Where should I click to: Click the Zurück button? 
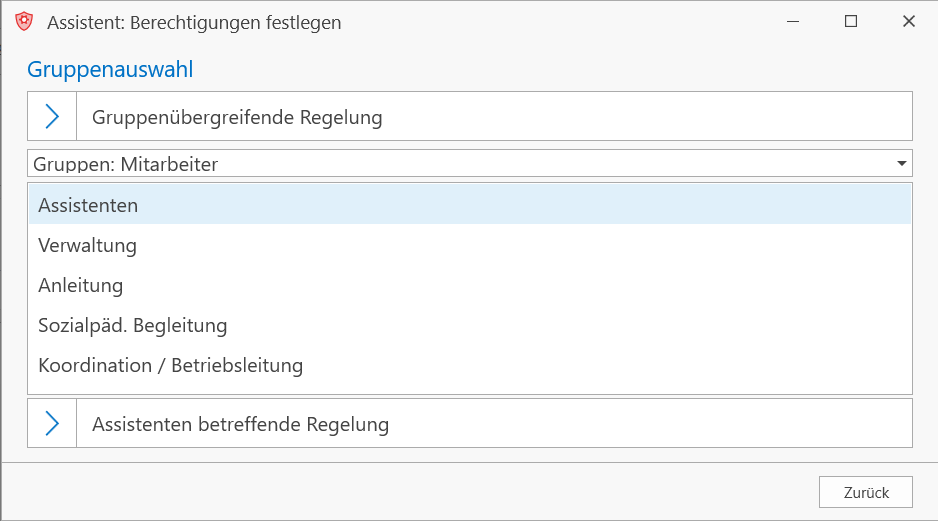[866, 492]
